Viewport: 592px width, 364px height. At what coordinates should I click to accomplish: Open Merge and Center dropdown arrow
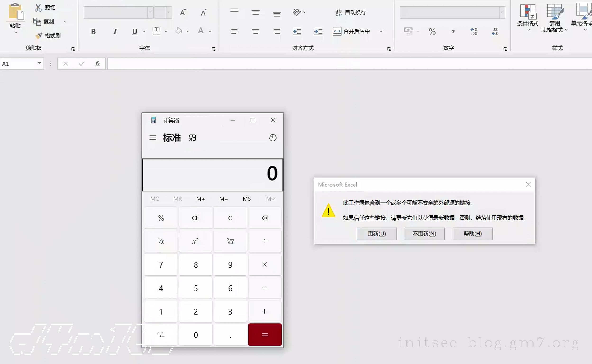click(381, 31)
